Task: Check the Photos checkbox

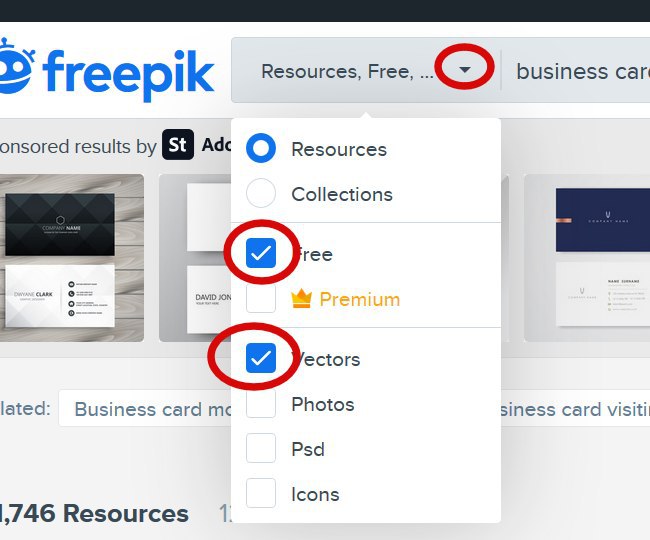Action: [x=261, y=403]
